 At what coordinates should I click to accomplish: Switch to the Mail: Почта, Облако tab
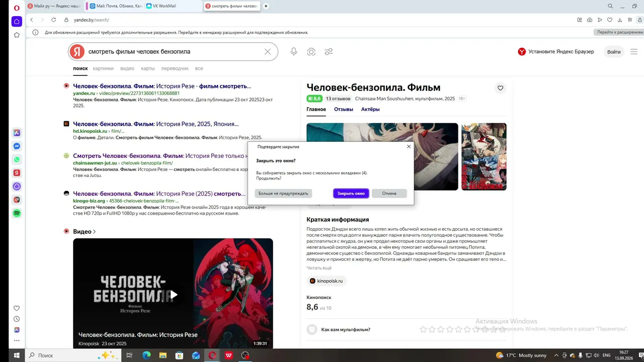point(115,6)
